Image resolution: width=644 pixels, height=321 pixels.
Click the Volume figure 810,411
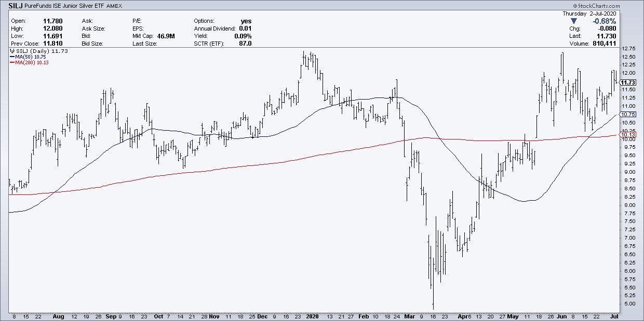click(x=602, y=44)
